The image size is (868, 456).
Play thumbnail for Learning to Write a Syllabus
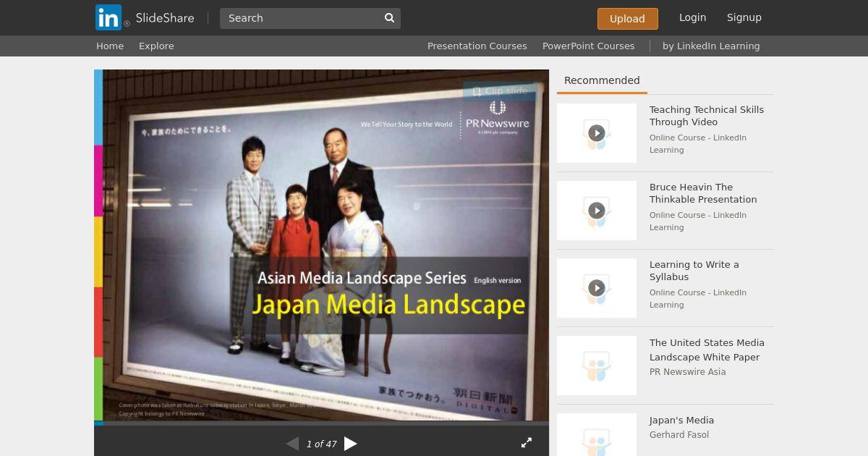[x=597, y=288]
